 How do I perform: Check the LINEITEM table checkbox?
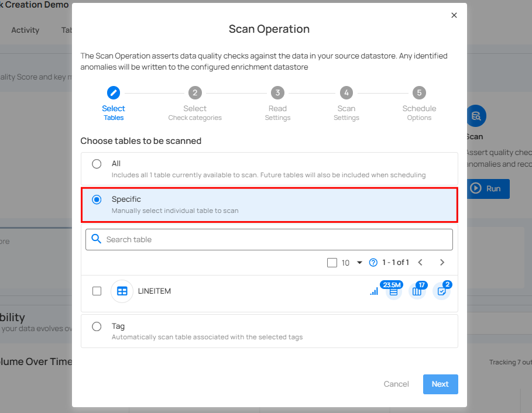97,291
